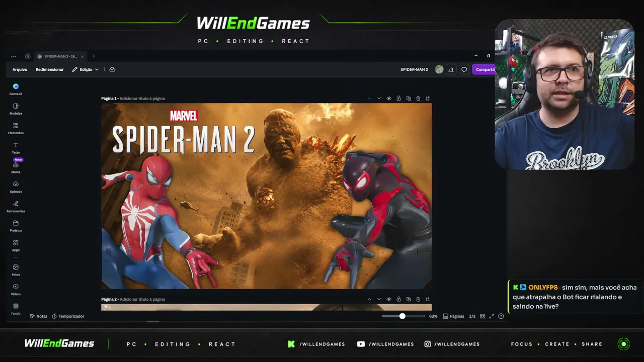Select the Texto tool

point(16,148)
